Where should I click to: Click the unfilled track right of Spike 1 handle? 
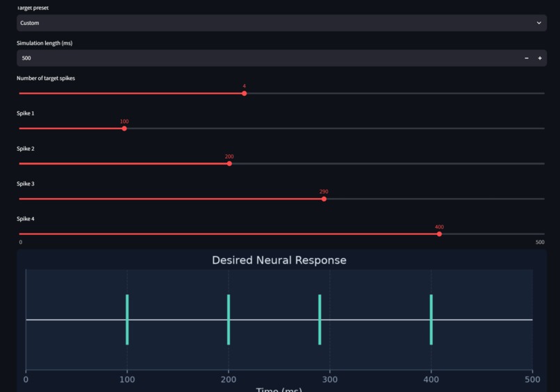click(336, 129)
